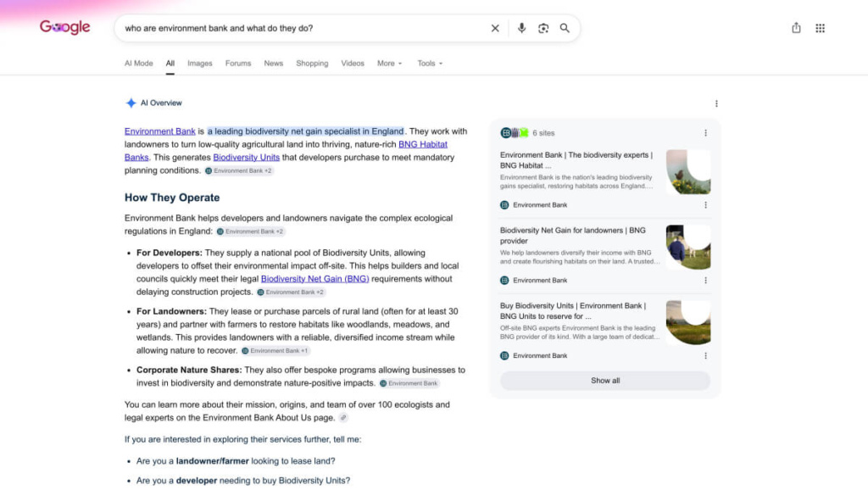Click 'Environment Bank +2' chip after construction projects
Image resolution: width=868 pixels, height=496 pixels.
pos(291,293)
